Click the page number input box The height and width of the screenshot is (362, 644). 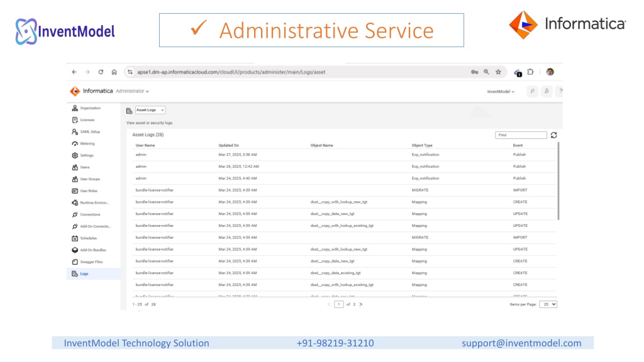[339, 304]
